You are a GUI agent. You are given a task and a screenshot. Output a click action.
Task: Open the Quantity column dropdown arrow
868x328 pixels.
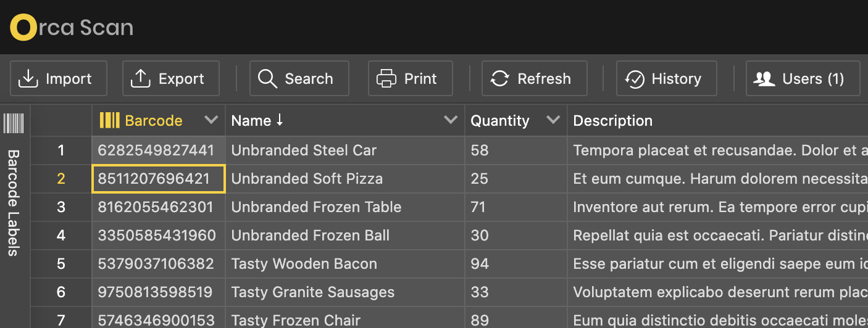point(553,120)
